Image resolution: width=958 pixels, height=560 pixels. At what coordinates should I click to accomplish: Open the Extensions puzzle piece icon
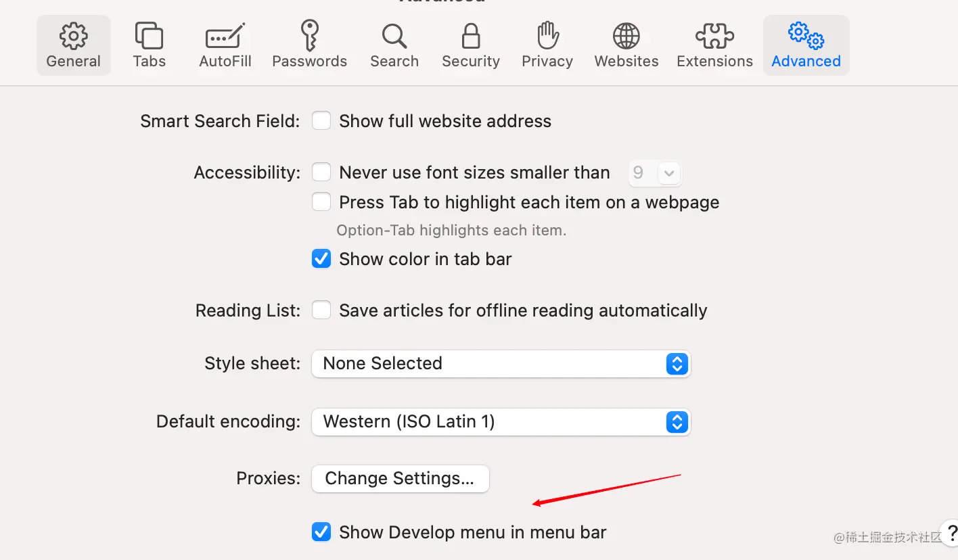[714, 37]
